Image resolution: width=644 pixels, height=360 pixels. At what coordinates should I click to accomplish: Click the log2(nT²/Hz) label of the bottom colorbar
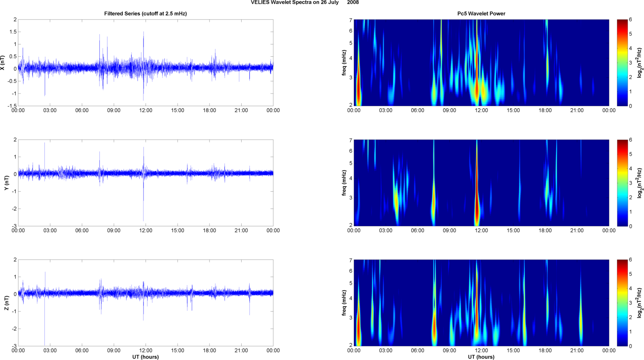tap(640, 303)
